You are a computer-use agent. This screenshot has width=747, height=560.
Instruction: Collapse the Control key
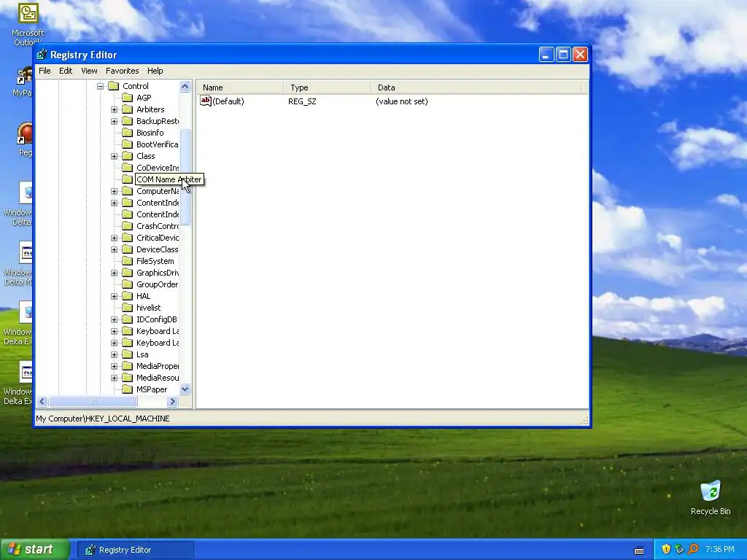100,86
